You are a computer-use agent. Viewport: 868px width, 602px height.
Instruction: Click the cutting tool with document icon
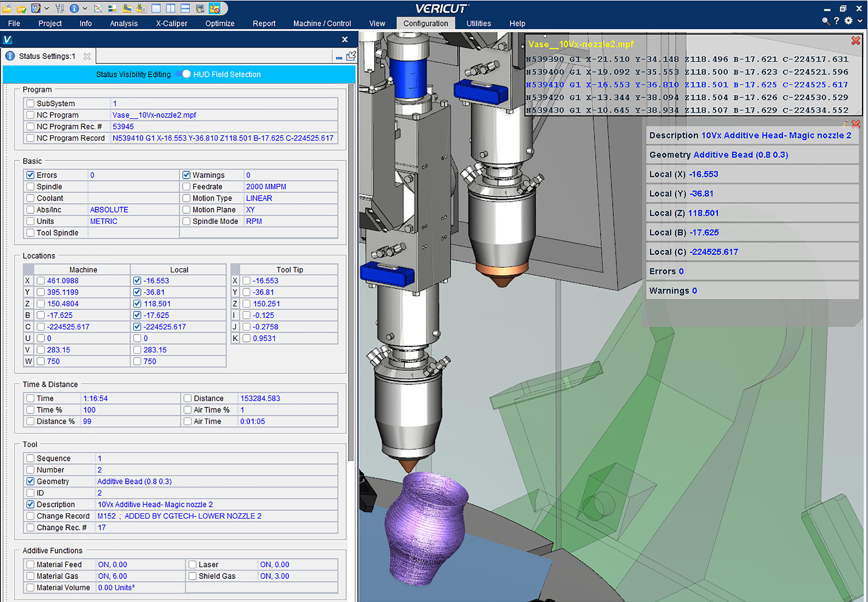pos(142,8)
